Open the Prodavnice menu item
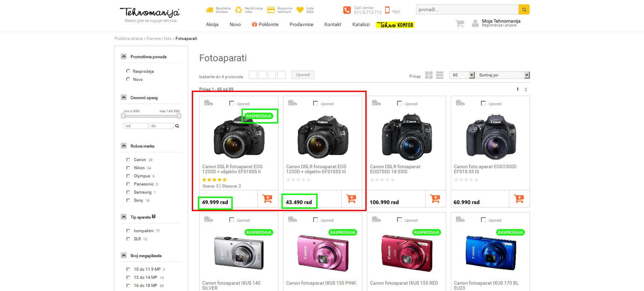The width and height of the screenshot is (644, 291). pyautogui.click(x=301, y=24)
